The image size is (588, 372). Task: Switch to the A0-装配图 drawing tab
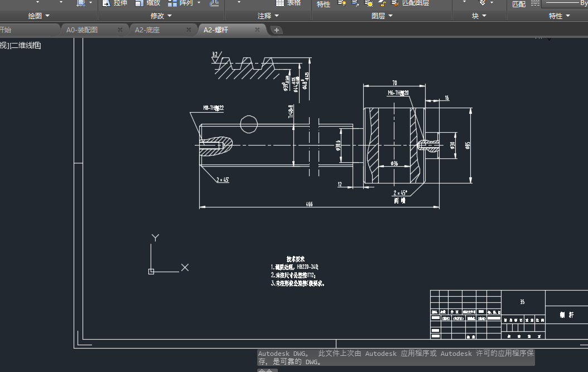(x=82, y=30)
